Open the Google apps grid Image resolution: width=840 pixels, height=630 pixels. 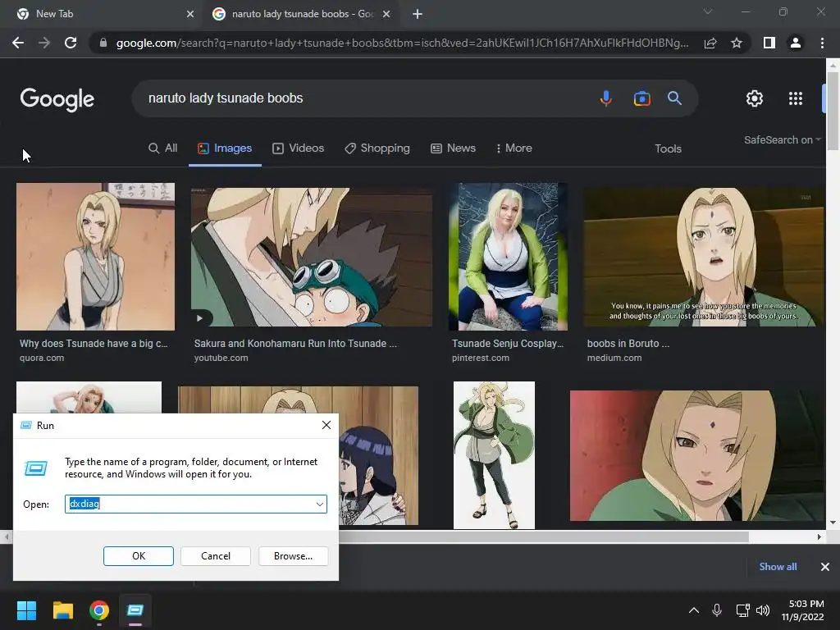(796, 98)
